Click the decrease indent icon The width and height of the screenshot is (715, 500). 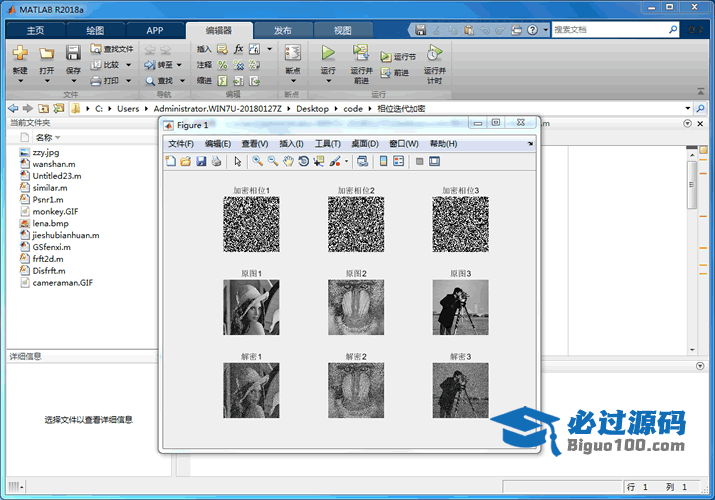pyautogui.click(x=254, y=81)
